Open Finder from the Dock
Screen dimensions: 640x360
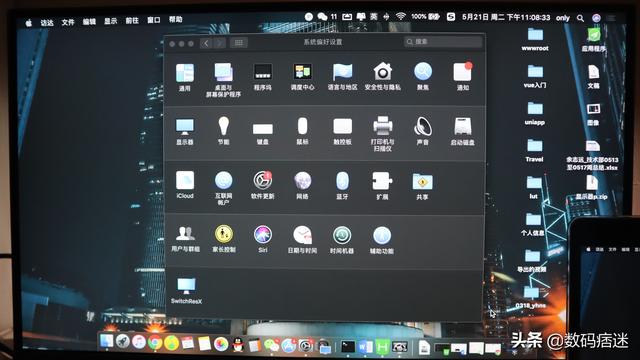107,341
